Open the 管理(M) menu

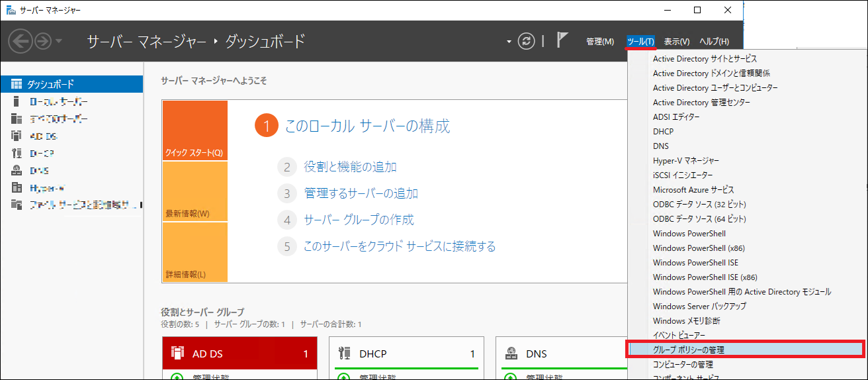pos(599,42)
